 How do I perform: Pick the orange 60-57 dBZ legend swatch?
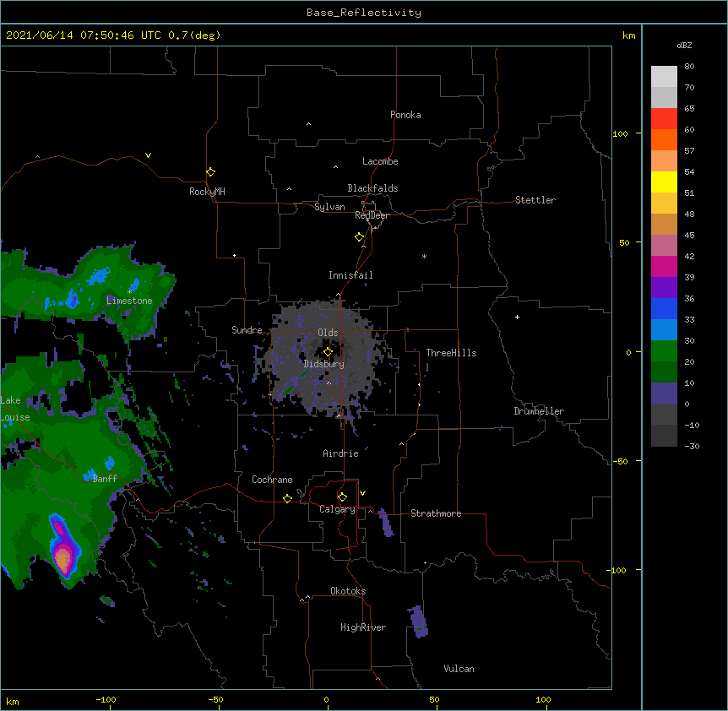664,140
